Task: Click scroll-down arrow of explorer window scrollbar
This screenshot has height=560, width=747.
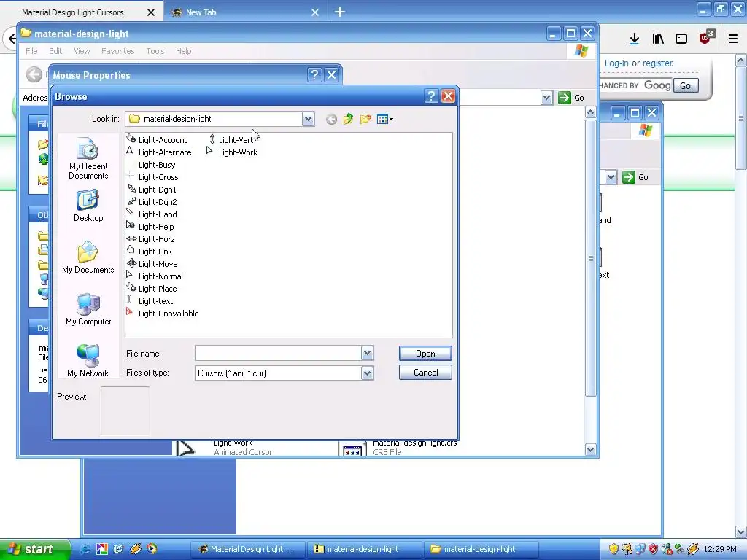Action: point(591,449)
